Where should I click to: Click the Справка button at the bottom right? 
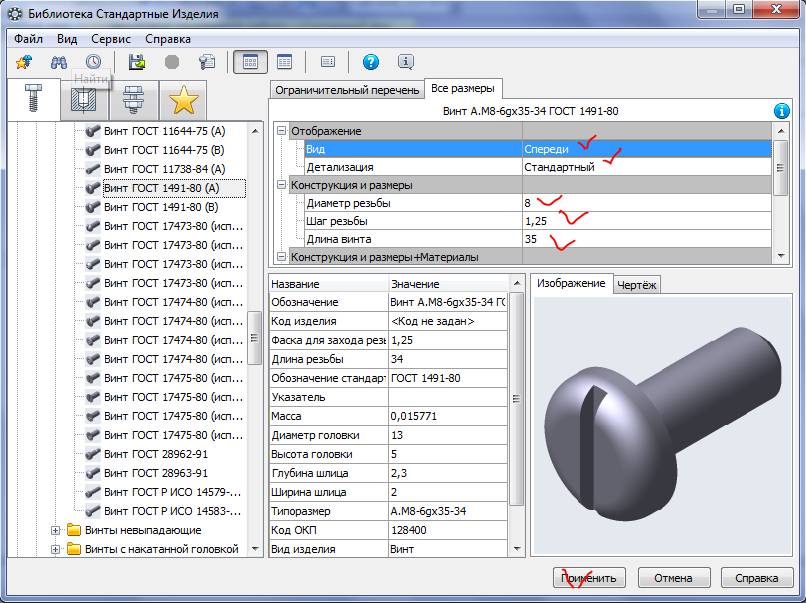(x=757, y=578)
